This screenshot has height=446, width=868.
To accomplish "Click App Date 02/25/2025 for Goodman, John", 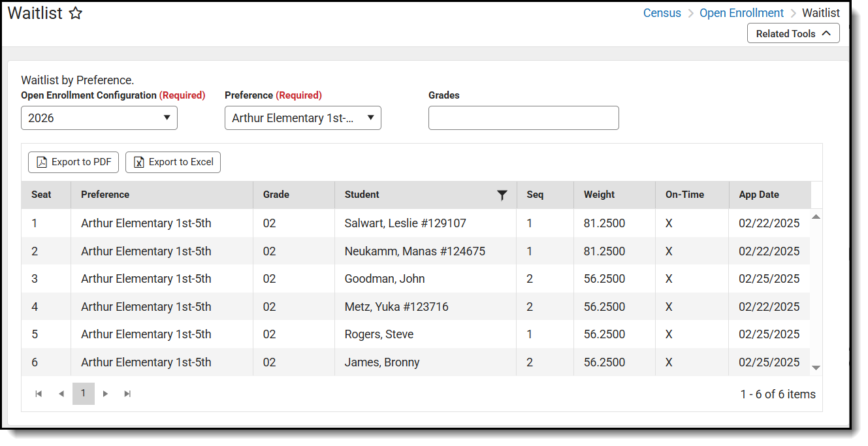I will (769, 279).
